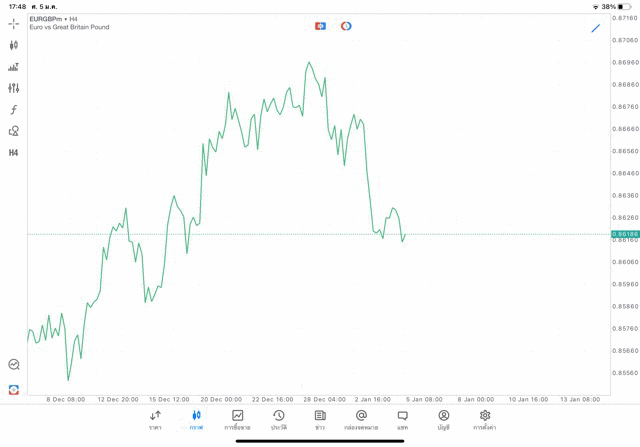Open the H4 timeframe selector
640x447 pixels.
13,153
